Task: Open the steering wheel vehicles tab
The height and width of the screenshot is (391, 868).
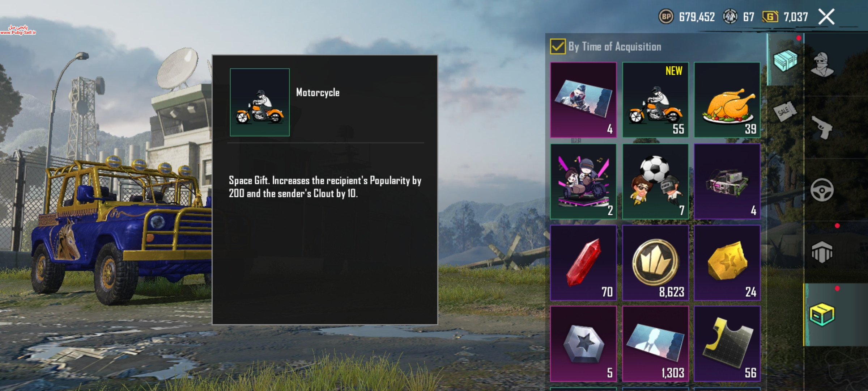Action: pyautogui.click(x=822, y=190)
